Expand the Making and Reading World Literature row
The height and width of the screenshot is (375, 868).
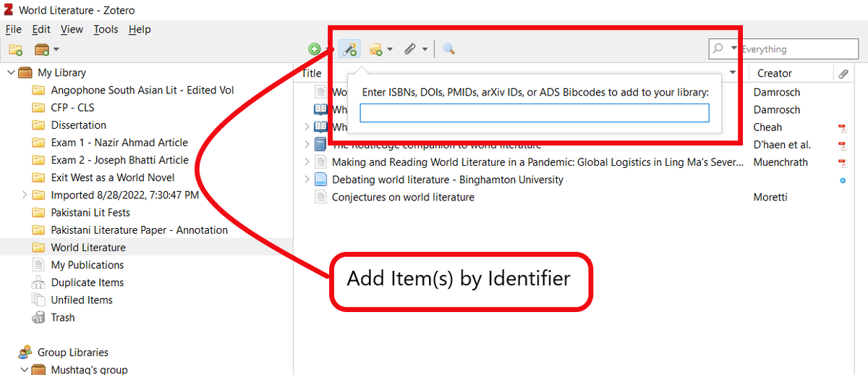(307, 162)
